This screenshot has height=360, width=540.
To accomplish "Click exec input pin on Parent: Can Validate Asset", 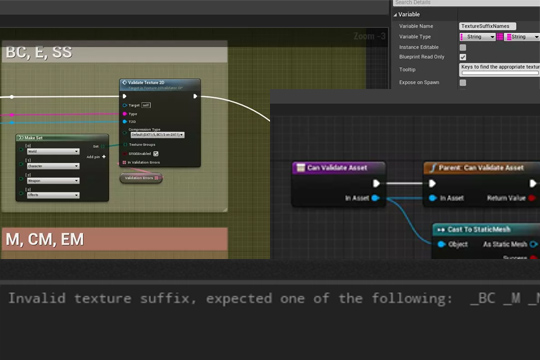I will pos(432,184).
